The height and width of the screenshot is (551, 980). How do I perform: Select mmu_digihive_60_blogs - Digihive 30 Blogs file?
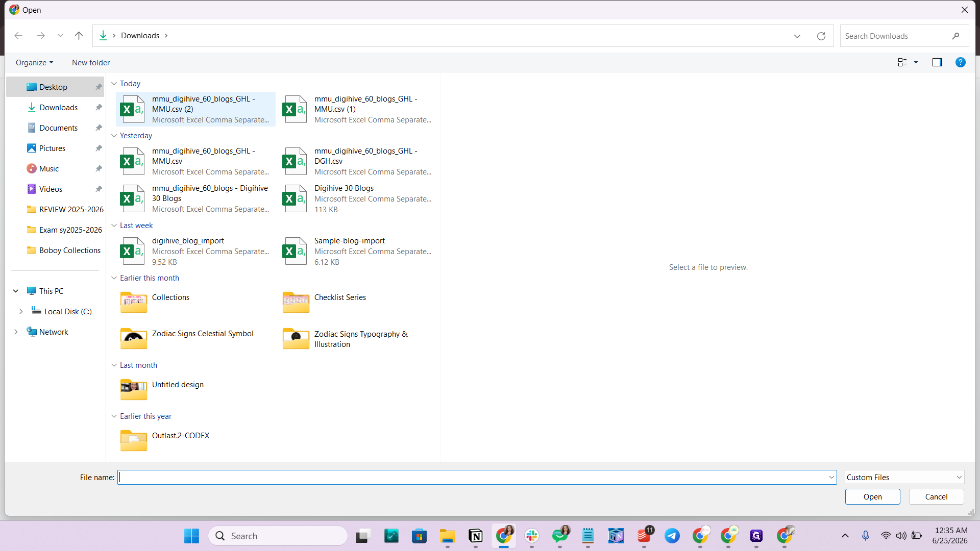pyautogui.click(x=195, y=198)
